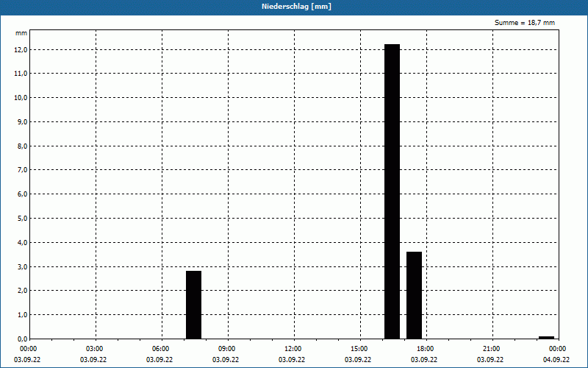Click the 18:00 time label
This screenshot has height=368, width=588.
(x=426, y=349)
